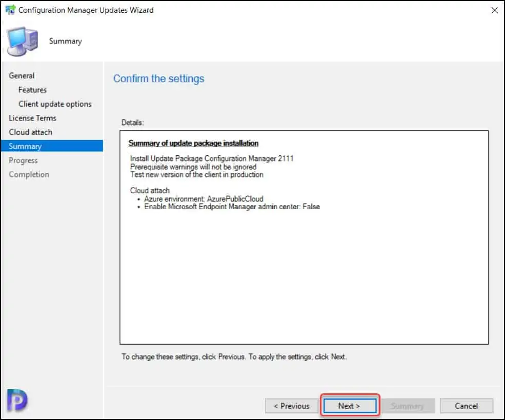Click the disabled Summary button
505x420 pixels.
click(408, 406)
